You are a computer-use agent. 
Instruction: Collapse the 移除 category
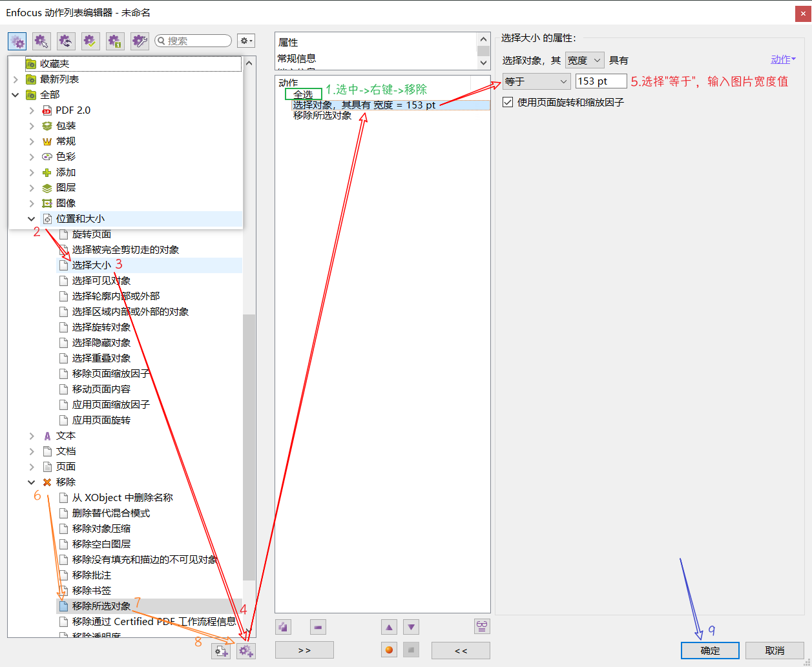tap(32, 482)
